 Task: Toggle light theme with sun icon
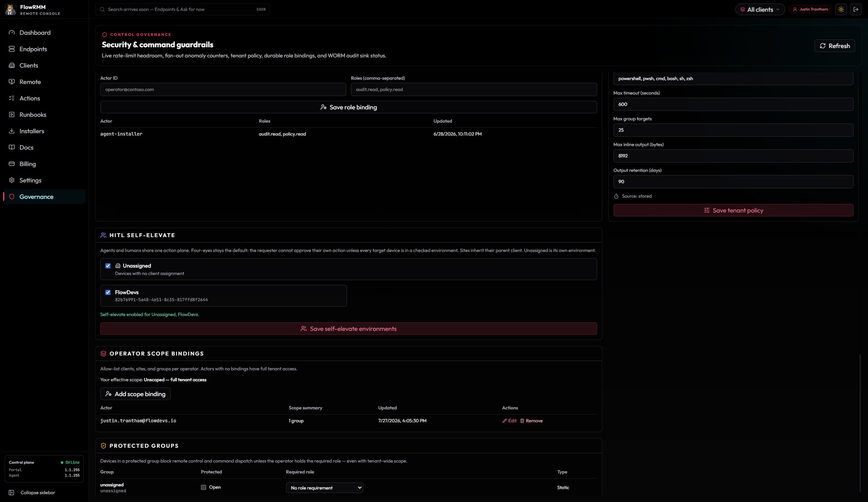(841, 9)
